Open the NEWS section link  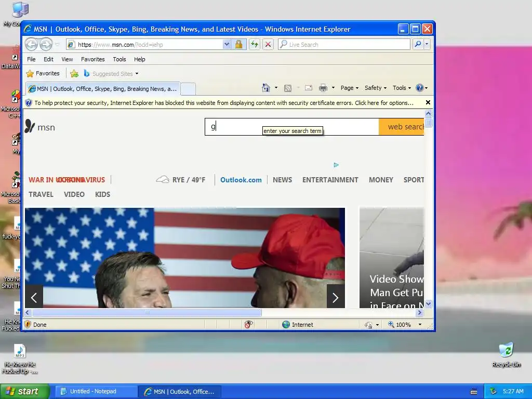coord(282,180)
